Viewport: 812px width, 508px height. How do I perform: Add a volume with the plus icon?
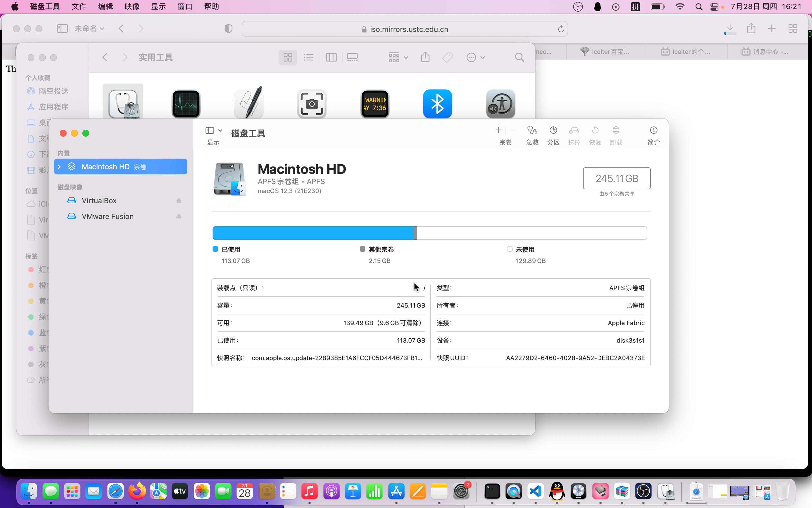tap(498, 130)
